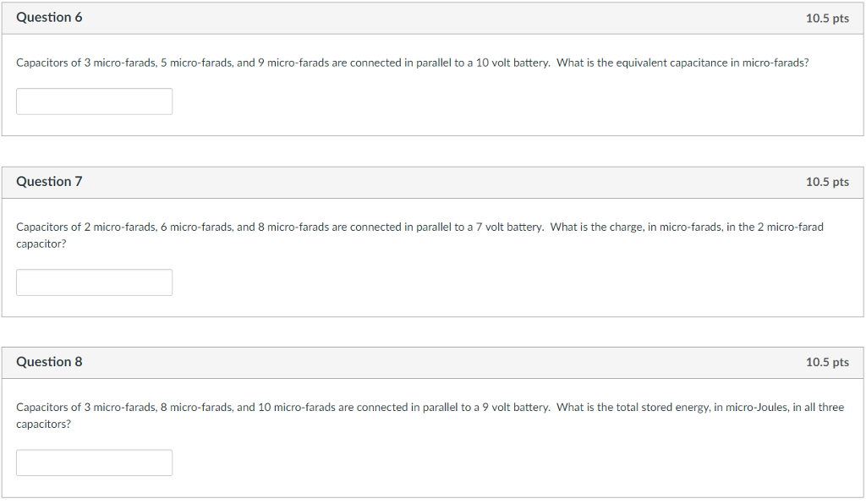
Task: Click the Question 8 answer input box
Action: coord(94,463)
